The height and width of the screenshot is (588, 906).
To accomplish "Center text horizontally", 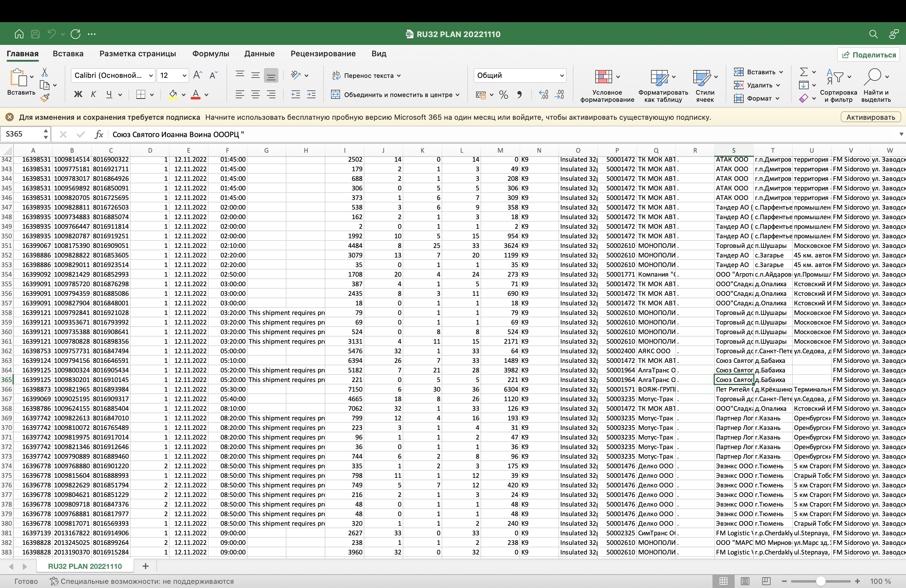I will [x=256, y=94].
